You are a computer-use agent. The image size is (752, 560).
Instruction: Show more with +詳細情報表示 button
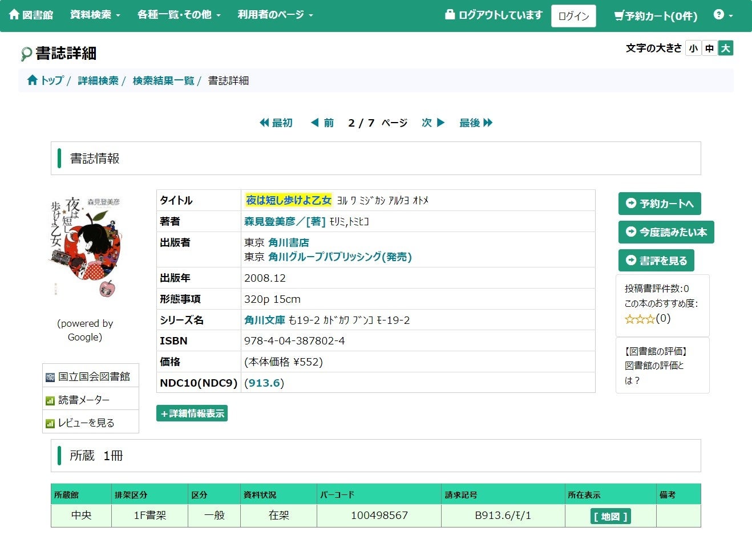[x=192, y=413]
